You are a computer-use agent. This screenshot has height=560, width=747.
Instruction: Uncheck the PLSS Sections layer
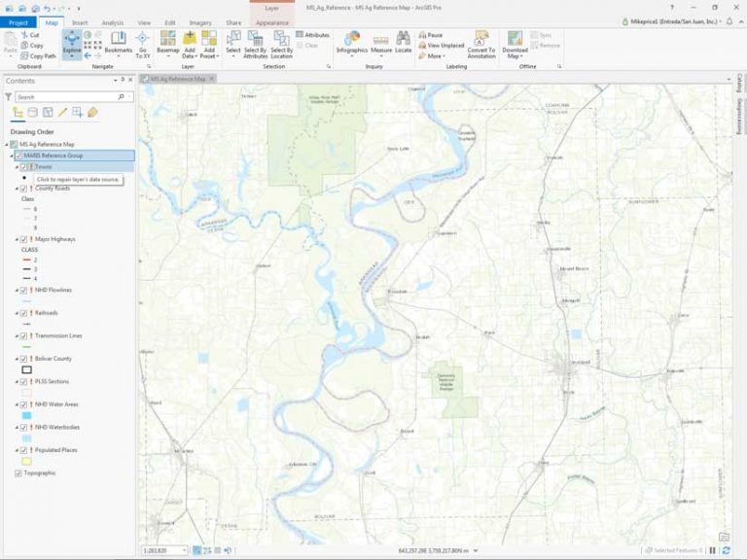[x=23, y=381]
